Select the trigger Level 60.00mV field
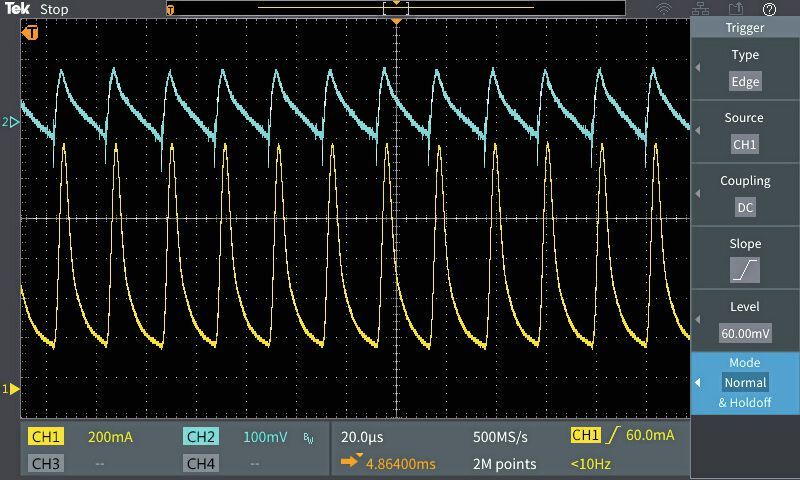 coord(745,334)
